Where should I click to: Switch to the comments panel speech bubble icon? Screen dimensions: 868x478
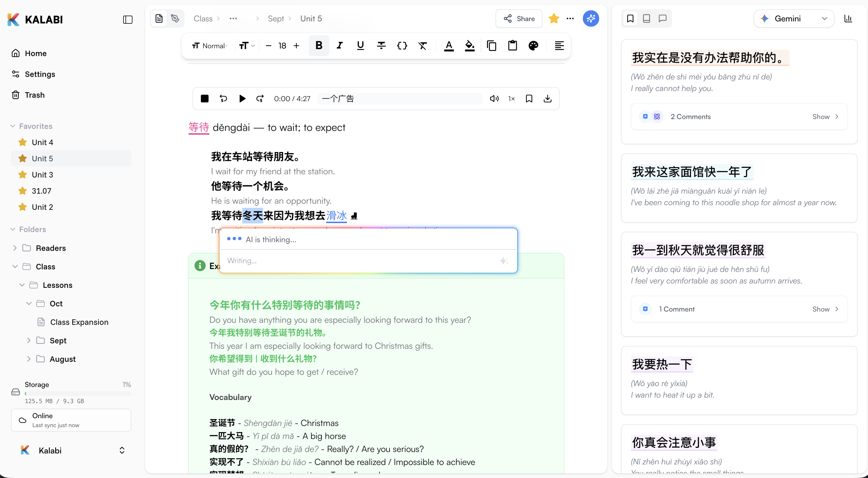tap(662, 18)
